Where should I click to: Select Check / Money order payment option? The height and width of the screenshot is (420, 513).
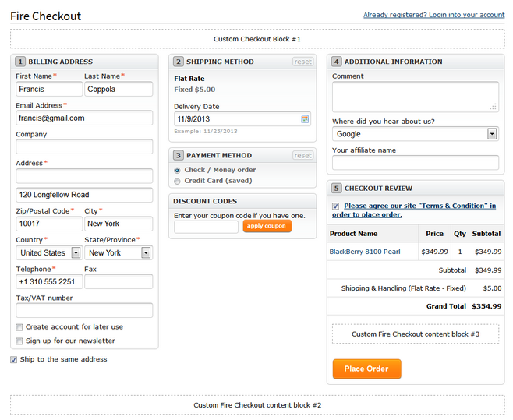(177, 171)
